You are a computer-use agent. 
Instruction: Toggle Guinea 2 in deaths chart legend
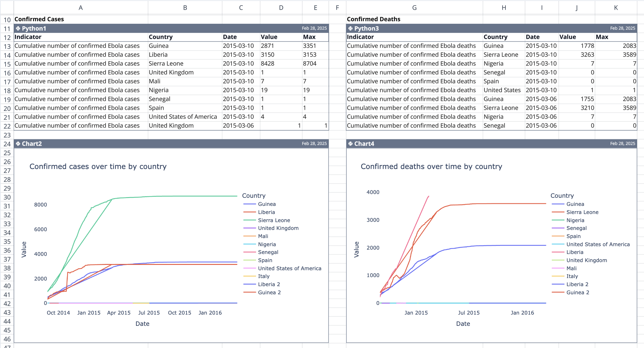click(x=578, y=292)
